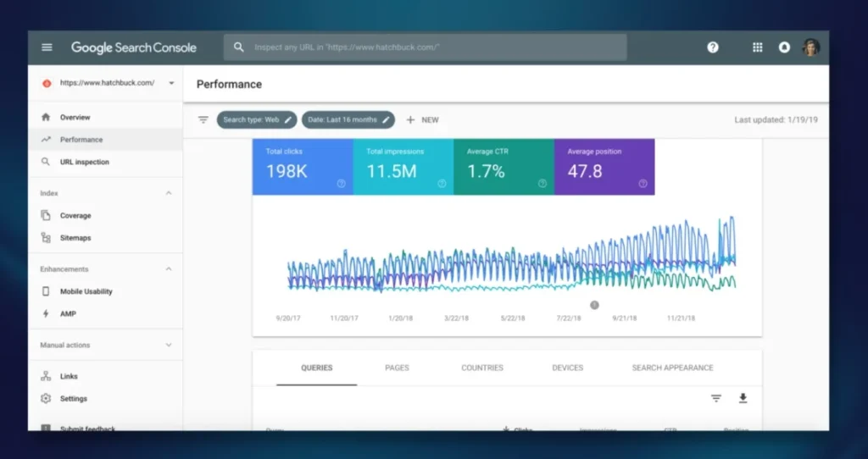The image size is (868, 459).
Task: Expand the Manual actions section
Action: (168, 346)
